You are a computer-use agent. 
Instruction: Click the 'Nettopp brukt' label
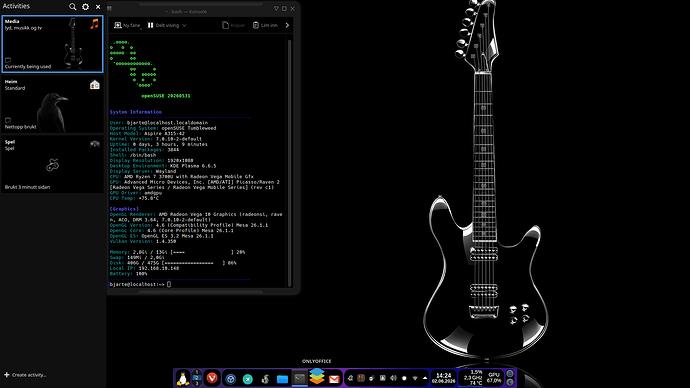click(x=21, y=127)
